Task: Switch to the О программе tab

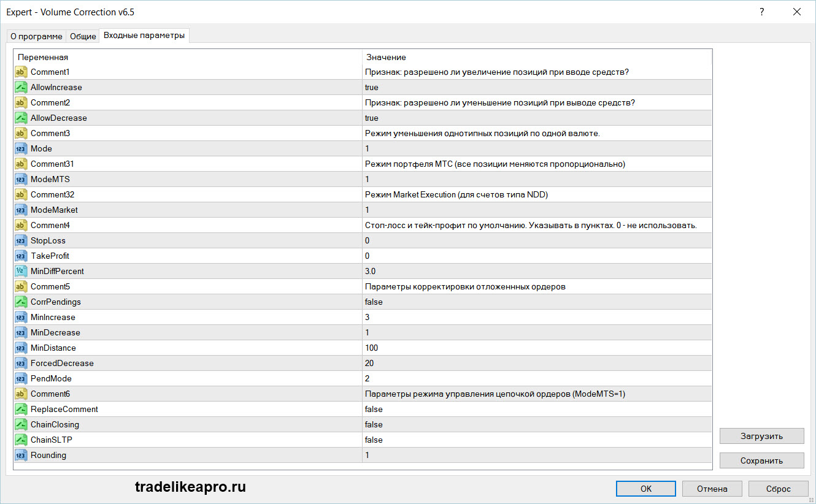Action: 36,36
